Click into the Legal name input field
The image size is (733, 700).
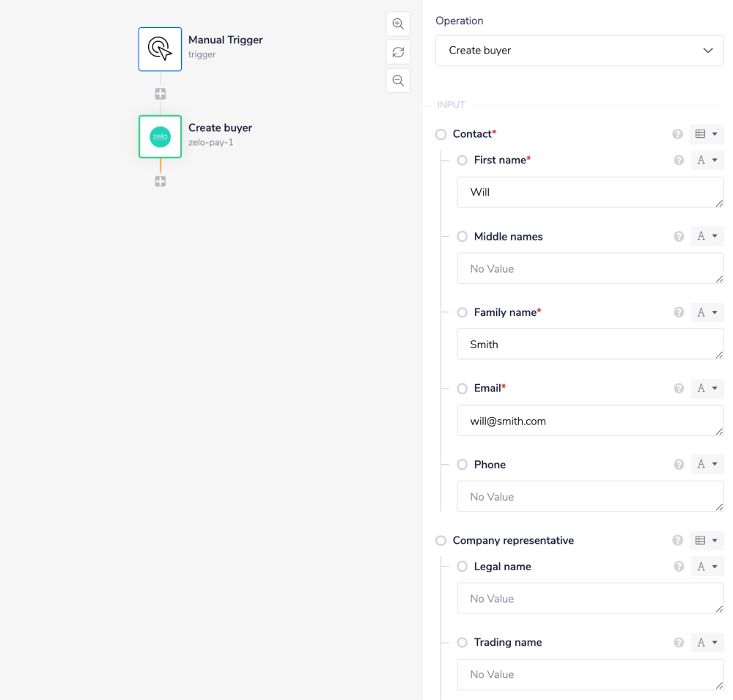pyautogui.click(x=589, y=598)
